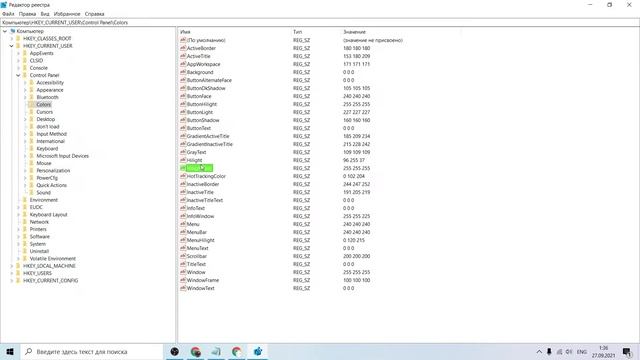This screenshot has width=640, height=360.
Task: Click the Software folder icon
Action: (x=24, y=237)
